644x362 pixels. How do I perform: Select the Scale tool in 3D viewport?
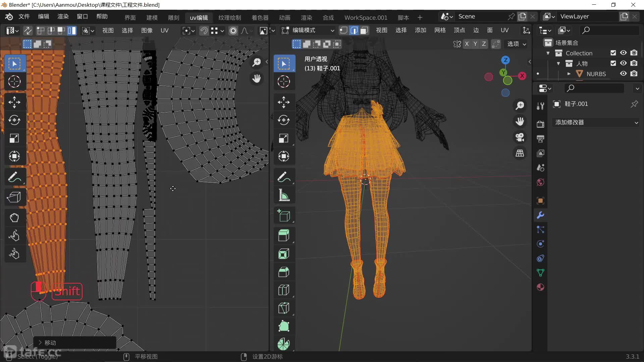[x=284, y=138]
